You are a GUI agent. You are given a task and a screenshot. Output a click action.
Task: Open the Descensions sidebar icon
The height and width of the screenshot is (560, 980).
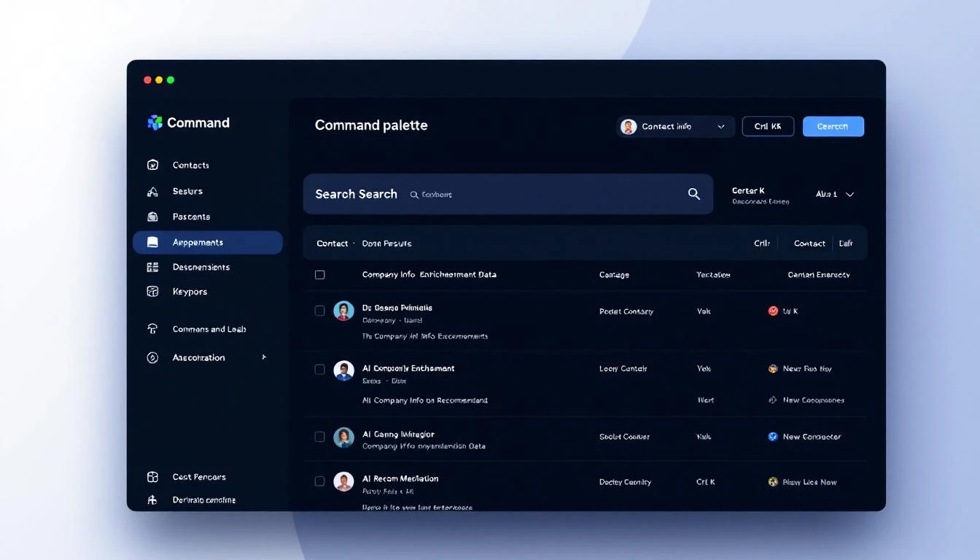[152, 267]
